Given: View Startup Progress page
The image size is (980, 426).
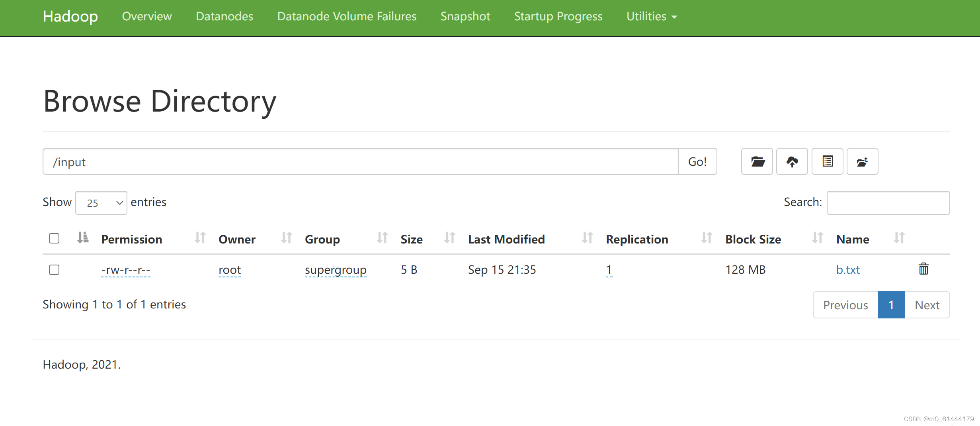Looking at the screenshot, I should [x=558, y=16].
